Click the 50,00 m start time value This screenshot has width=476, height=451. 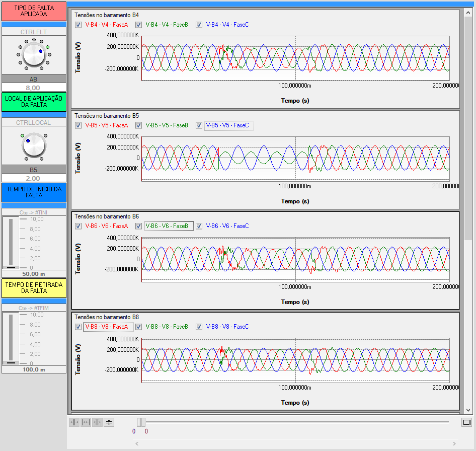(34, 274)
